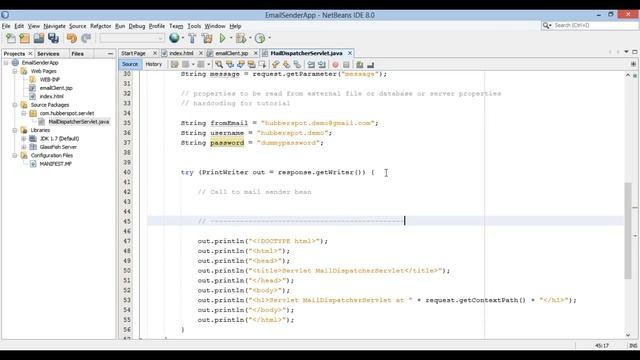Click the Stop Macro Recording icon

click(346, 64)
